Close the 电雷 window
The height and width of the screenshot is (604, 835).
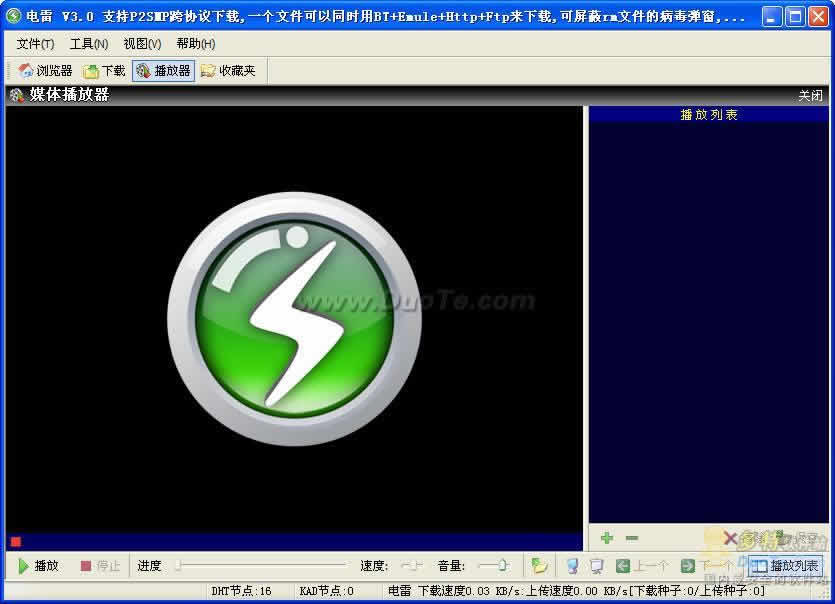[x=818, y=17]
